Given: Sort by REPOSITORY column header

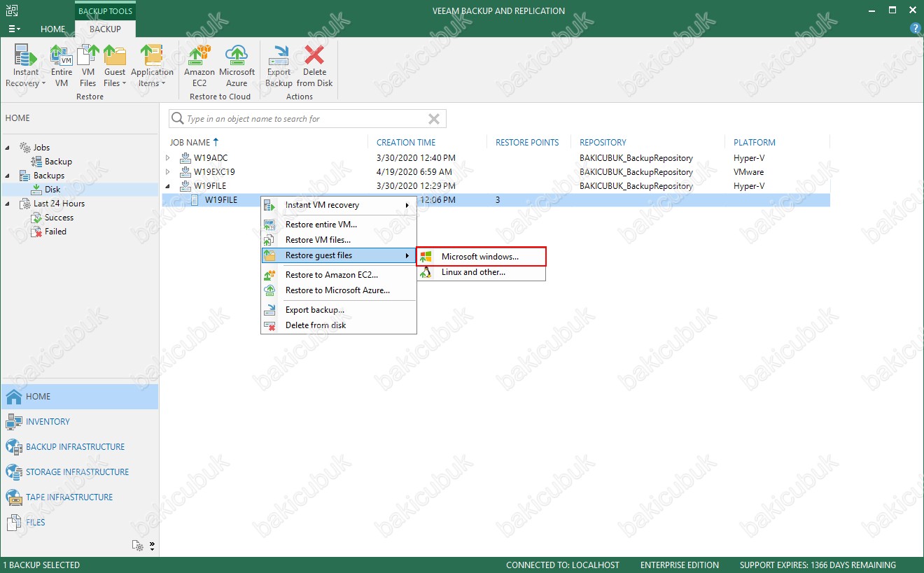Looking at the screenshot, I should pyautogui.click(x=603, y=142).
